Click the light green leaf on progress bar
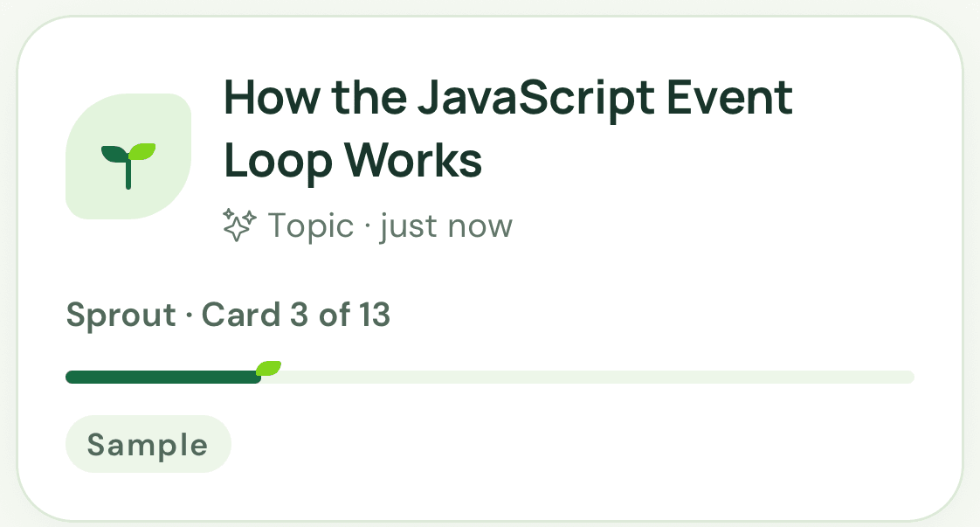This screenshot has width=980, height=527. [x=269, y=368]
